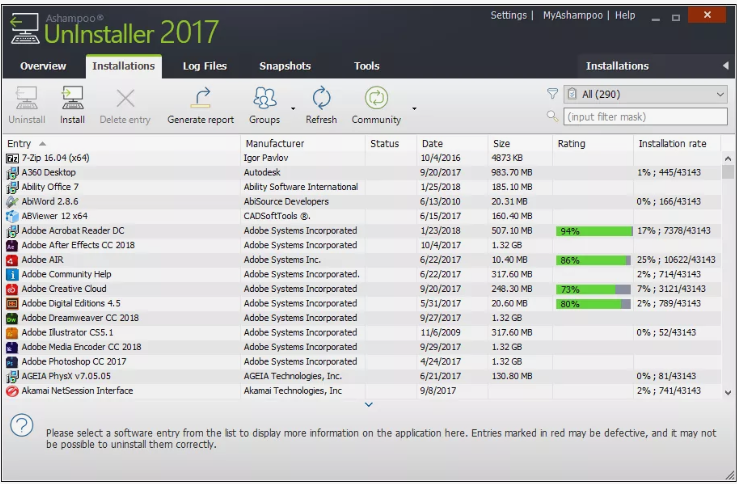Click the list scrollbar up arrow
This screenshot has height=484, width=737.
click(x=728, y=159)
